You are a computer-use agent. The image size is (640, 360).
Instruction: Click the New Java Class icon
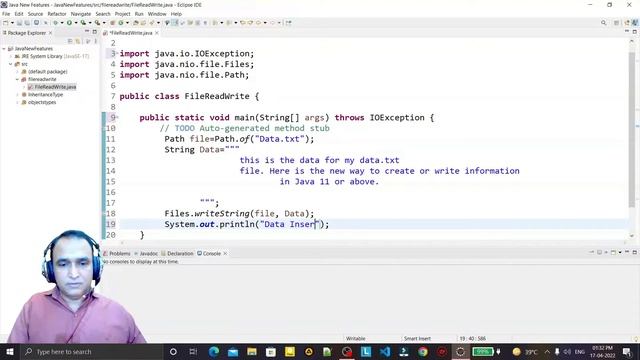[121, 23]
